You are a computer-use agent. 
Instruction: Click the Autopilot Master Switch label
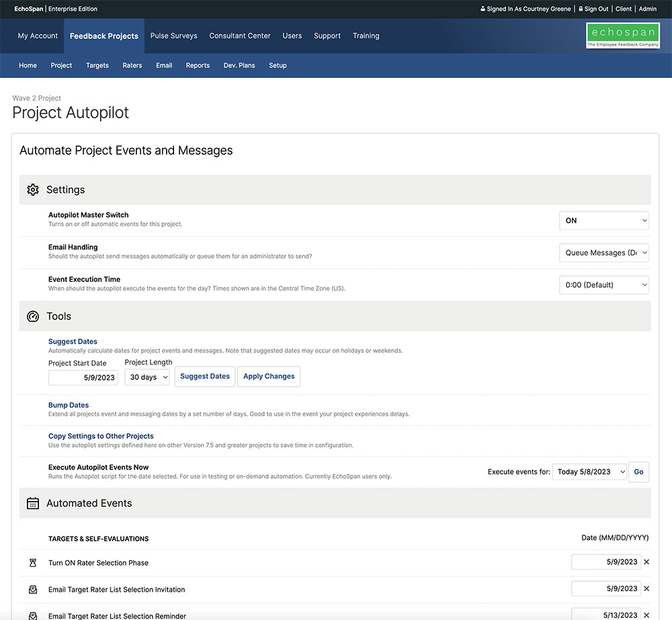[x=88, y=215]
